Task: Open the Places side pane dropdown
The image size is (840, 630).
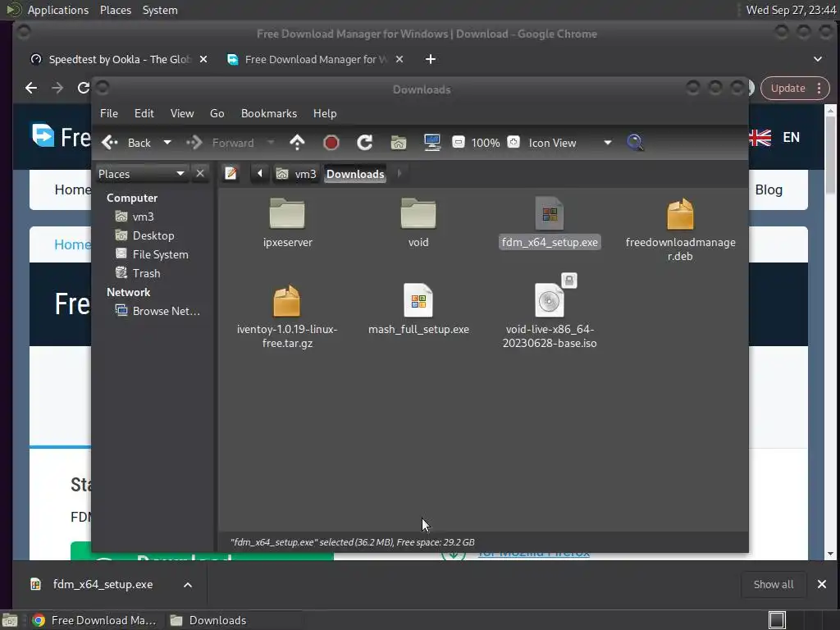Action: [142, 174]
